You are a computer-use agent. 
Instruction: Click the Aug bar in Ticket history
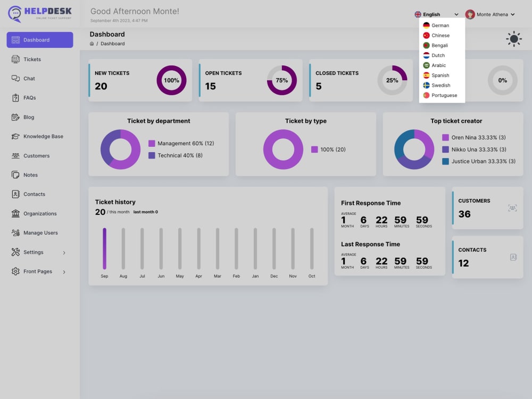(123, 248)
